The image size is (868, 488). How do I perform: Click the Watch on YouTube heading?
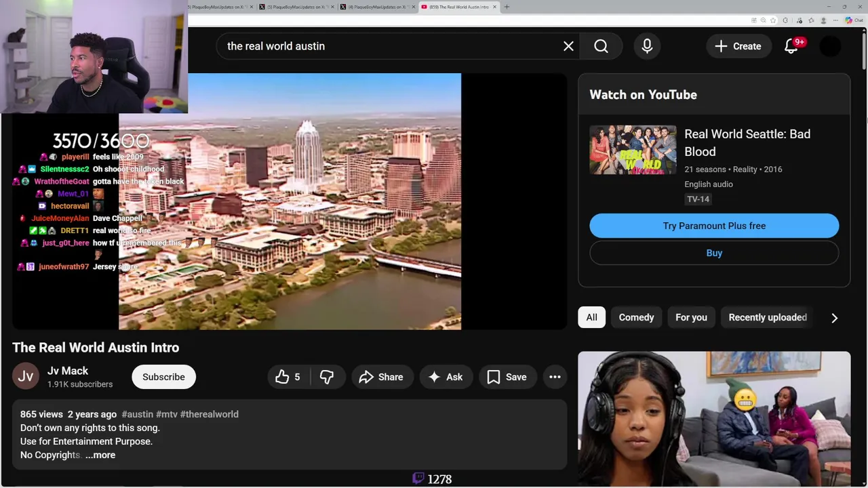643,95
